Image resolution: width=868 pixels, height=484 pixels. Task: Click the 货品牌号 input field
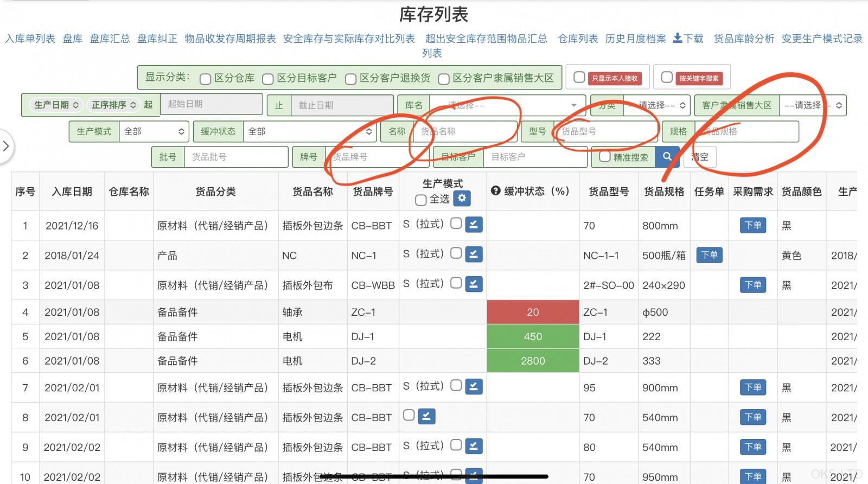click(376, 157)
